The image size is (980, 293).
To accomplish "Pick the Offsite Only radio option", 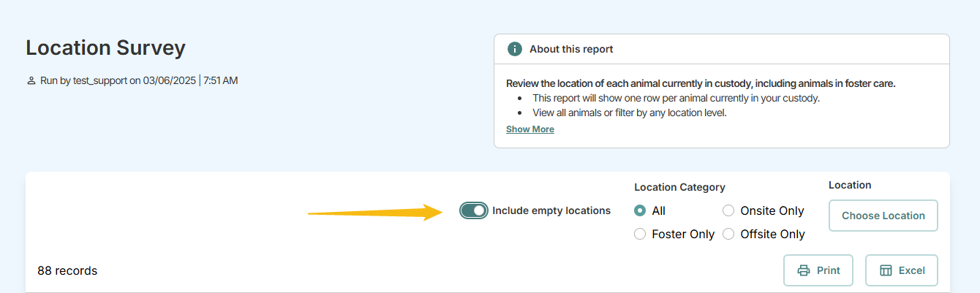I will click(x=728, y=234).
